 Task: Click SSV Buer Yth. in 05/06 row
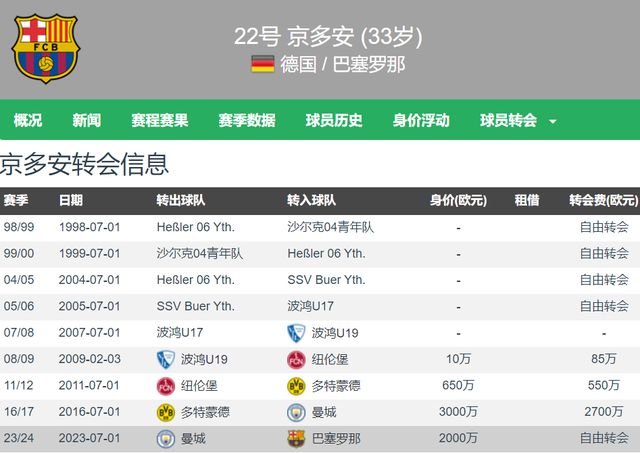point(196,306)
